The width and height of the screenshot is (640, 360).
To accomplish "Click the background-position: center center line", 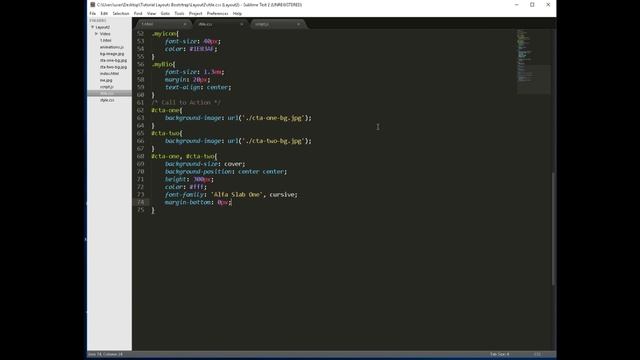I will [226, 171].
